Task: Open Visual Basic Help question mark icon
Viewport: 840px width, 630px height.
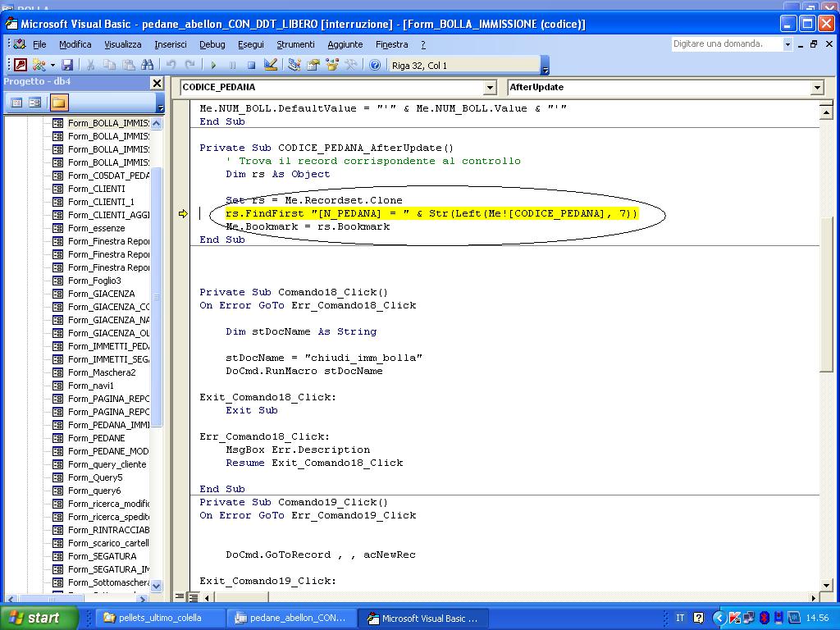Action: (375, 65)
